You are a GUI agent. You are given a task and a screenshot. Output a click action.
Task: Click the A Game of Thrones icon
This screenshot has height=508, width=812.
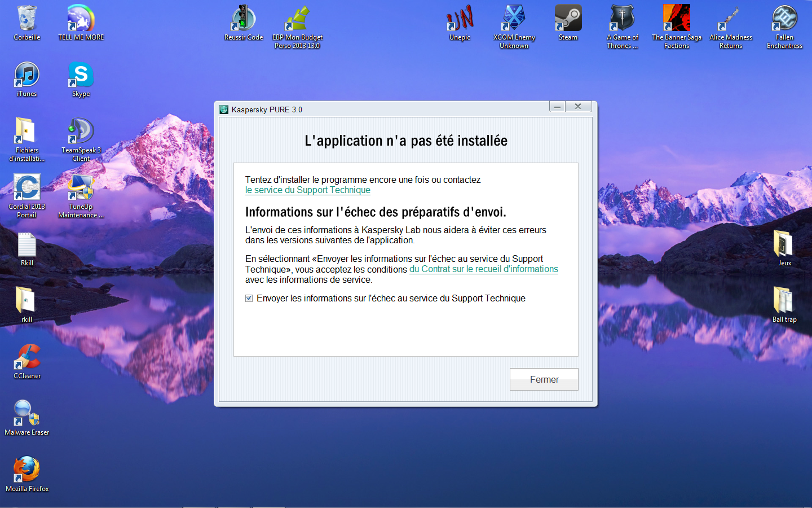tap(623, 27)
